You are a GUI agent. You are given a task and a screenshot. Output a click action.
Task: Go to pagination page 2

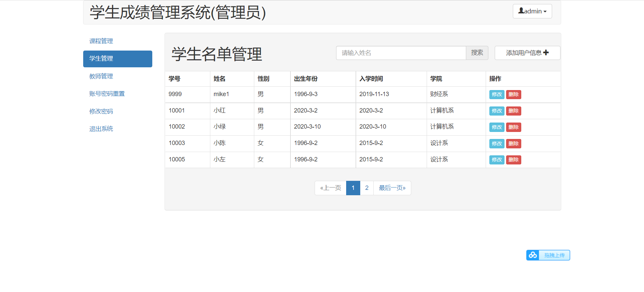[367, 188]
